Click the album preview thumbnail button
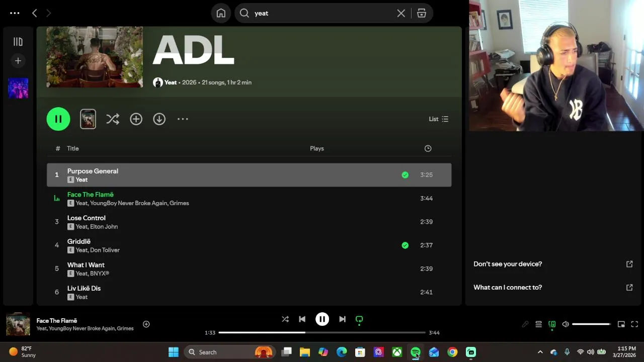The image size is (644, 362). 88,119
